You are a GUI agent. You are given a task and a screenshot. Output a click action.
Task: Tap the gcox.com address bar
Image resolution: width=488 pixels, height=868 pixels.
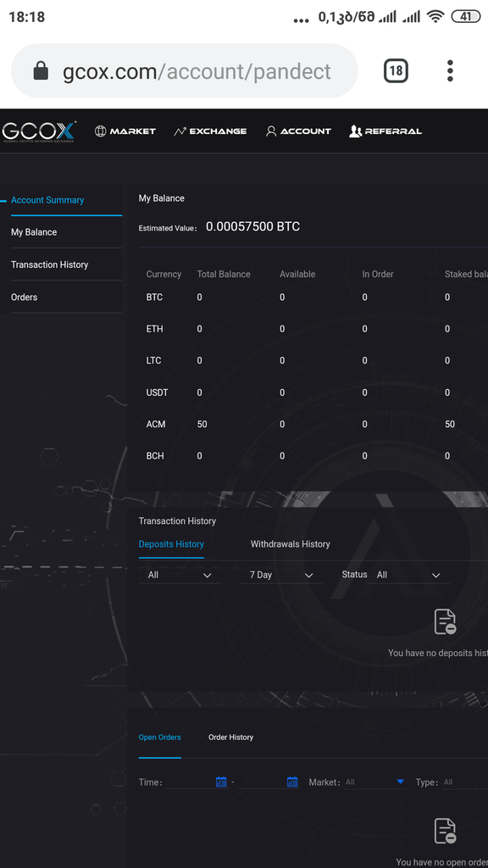tap(184, 71)
